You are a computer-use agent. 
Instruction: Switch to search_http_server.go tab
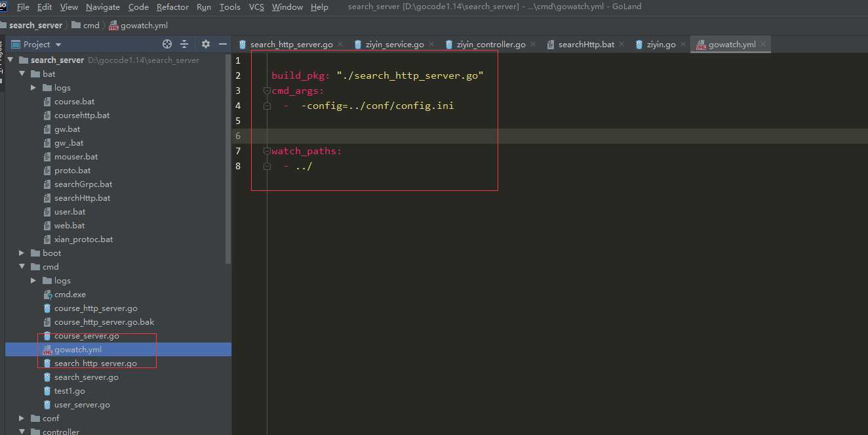(292, 45)
